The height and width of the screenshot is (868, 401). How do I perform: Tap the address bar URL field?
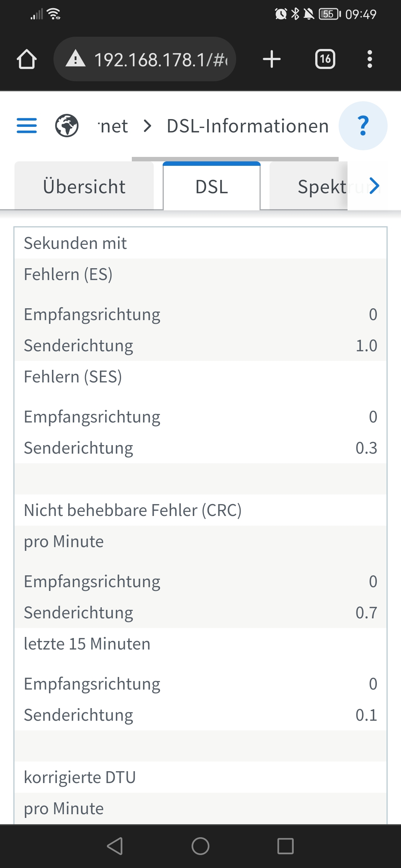pyautogui.click(x=160, y=59)
